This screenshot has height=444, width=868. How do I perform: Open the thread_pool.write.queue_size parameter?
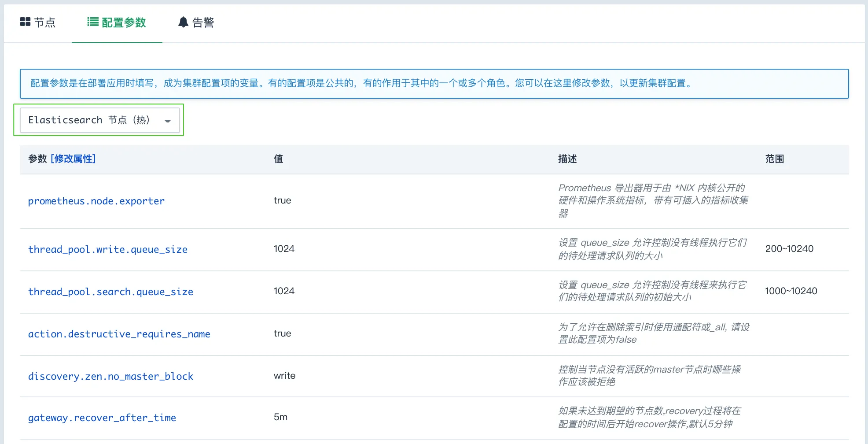pos(107,249)
